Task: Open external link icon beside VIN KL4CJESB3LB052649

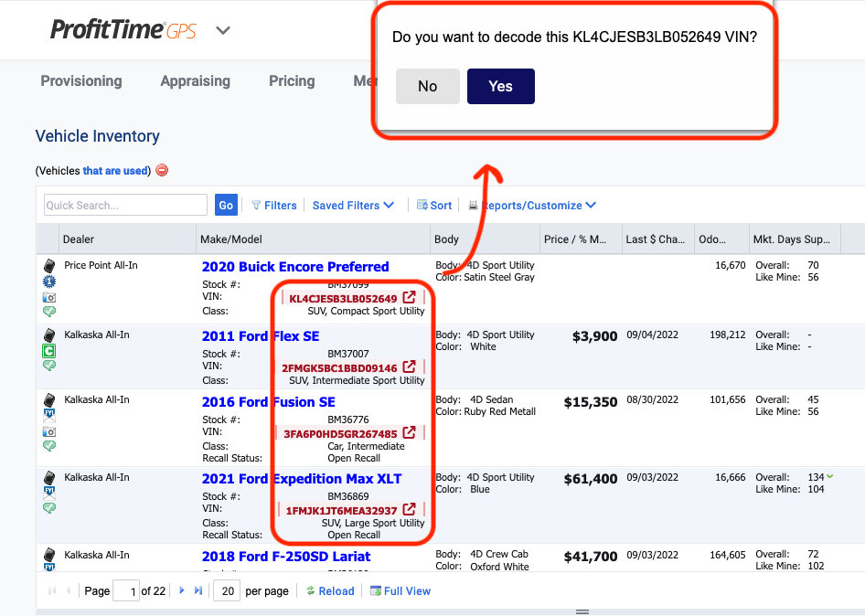Action: point(409,298)
